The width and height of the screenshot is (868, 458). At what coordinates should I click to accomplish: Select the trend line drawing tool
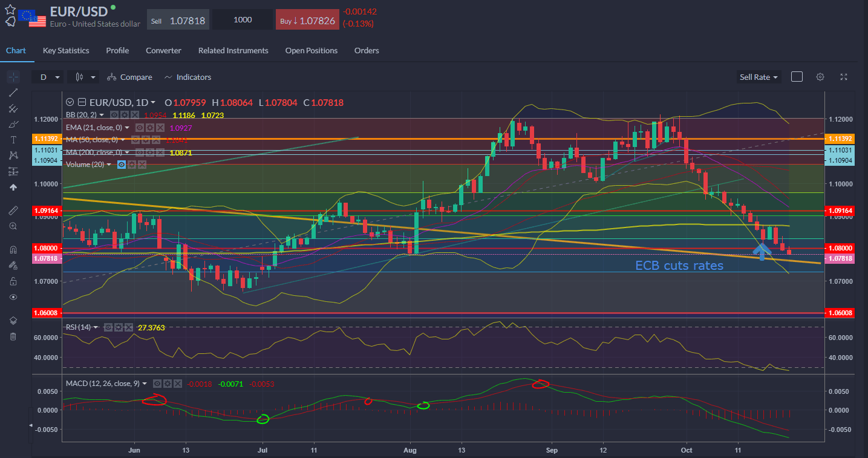point(13,93)
